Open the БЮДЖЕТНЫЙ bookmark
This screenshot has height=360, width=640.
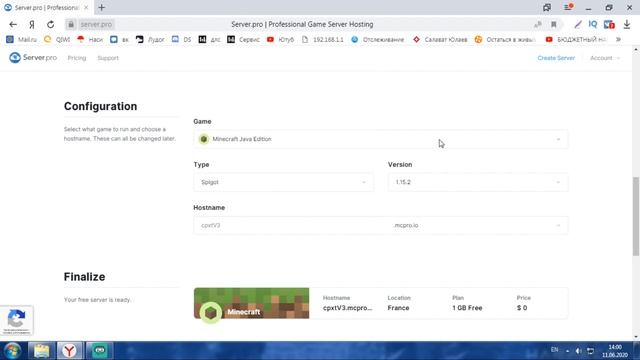click(x=576, y=40)
